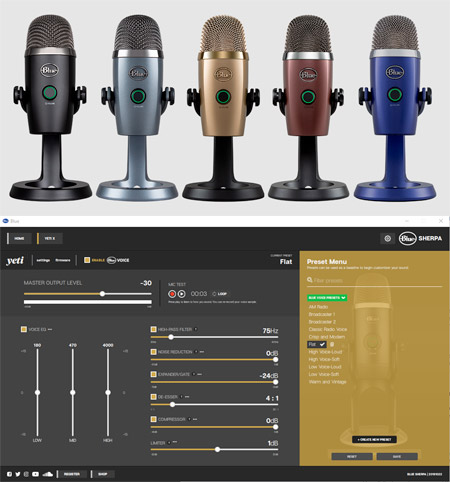This screenshot has height=482, width=450.
Task: Enable the Loop option for mic test
Action: (x=220, y=294)
